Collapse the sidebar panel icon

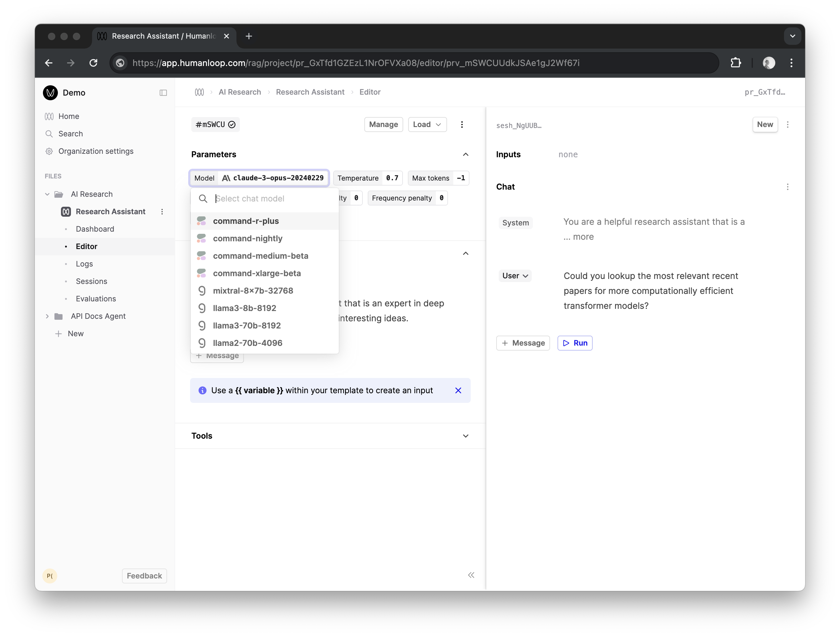pyautogui.click(x=163, y=93)
